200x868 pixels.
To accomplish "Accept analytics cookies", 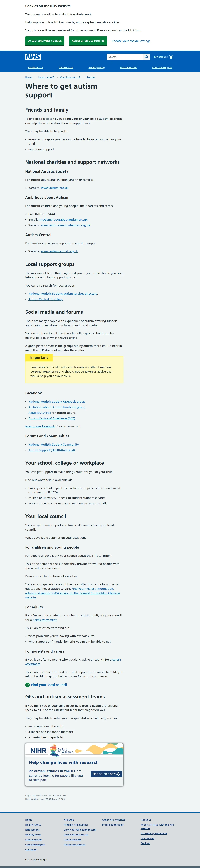I will tap(45, 41).
